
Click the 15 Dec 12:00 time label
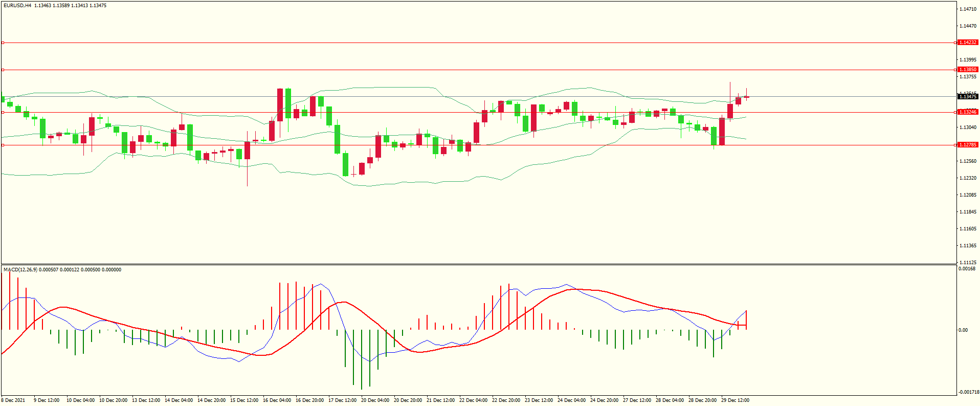point(244,400)
